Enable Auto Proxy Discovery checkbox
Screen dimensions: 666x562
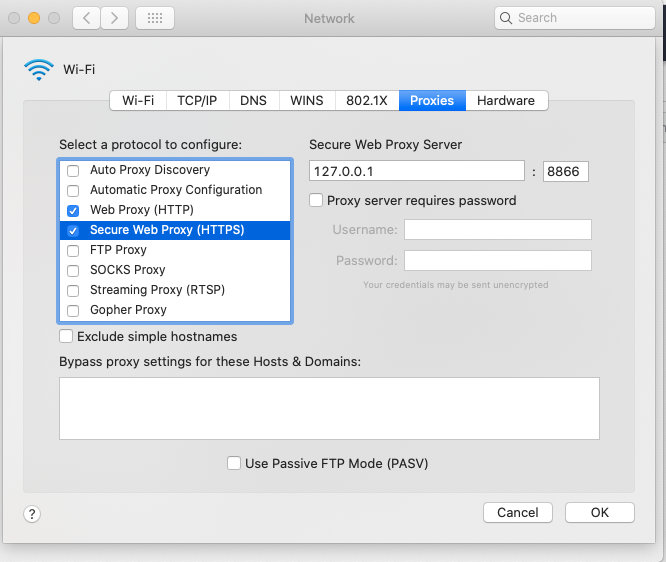pyautogui.click(x=73, y=170)
